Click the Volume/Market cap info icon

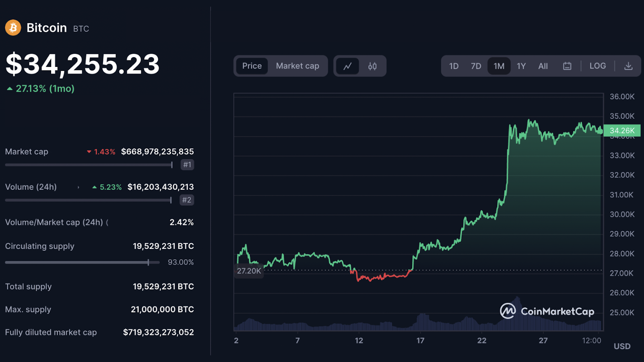click(107, 223)
